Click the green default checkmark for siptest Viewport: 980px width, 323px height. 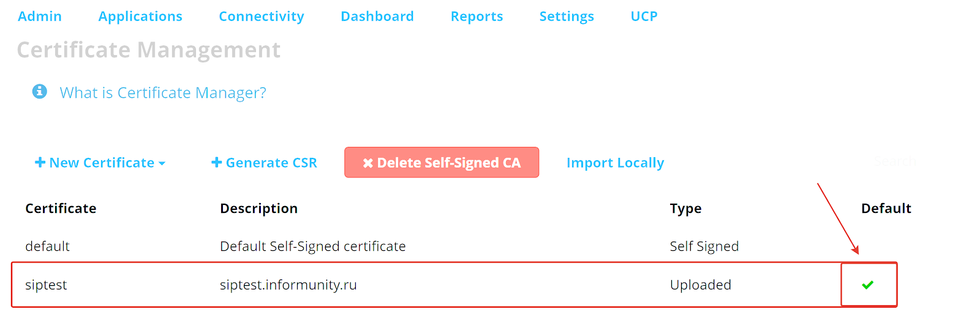(867, 284)
